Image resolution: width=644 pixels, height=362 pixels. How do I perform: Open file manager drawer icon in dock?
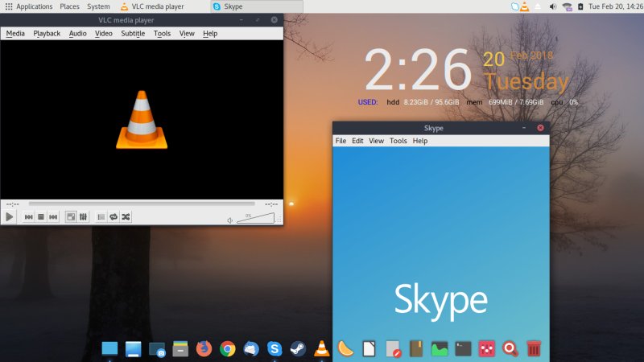[x=180, y=348]
